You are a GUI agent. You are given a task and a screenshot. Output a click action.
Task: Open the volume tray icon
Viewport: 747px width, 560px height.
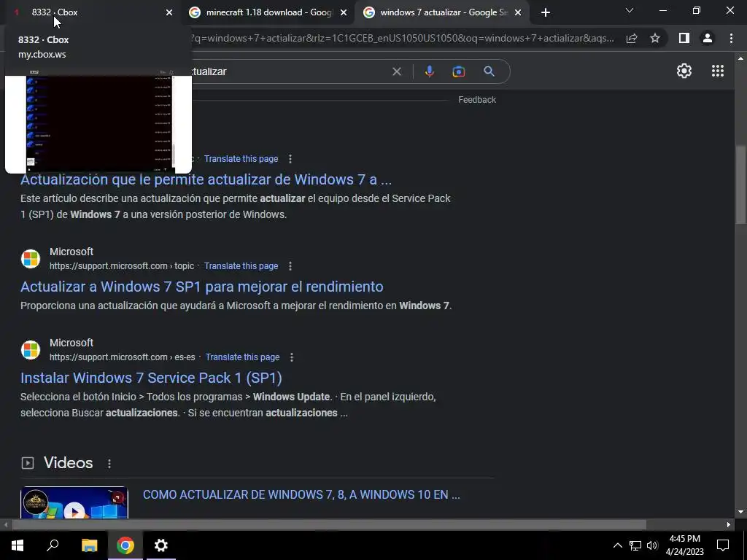652,545
